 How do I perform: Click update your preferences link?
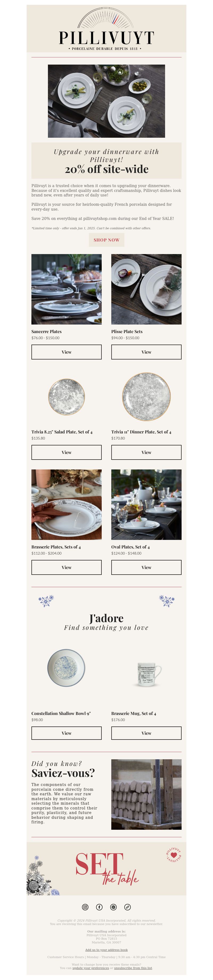click(x=90, y=968)
